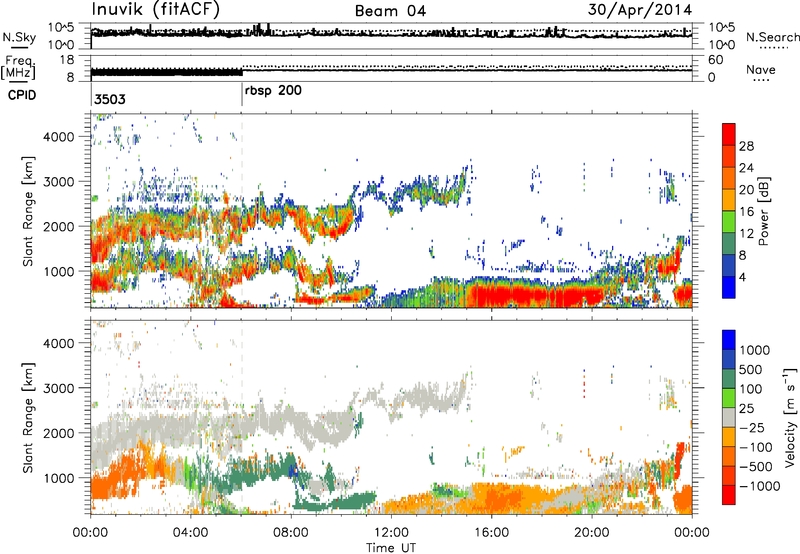Click the 'CPID' row label

pyautogui.click(x=22, y=95)
